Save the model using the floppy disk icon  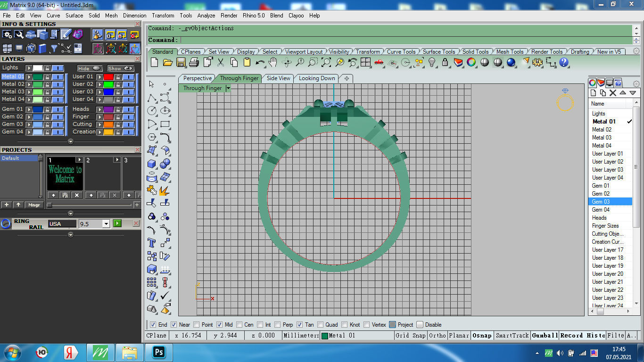pyautogui.click(x=181, y=62)
